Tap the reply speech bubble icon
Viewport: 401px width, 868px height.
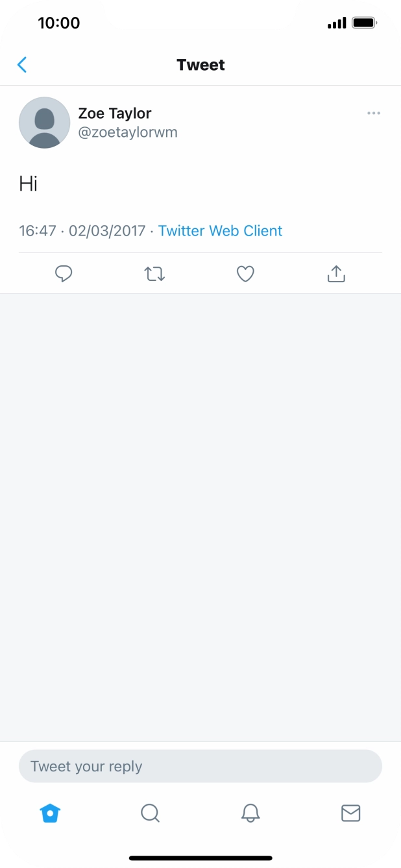tap(64, 274)
